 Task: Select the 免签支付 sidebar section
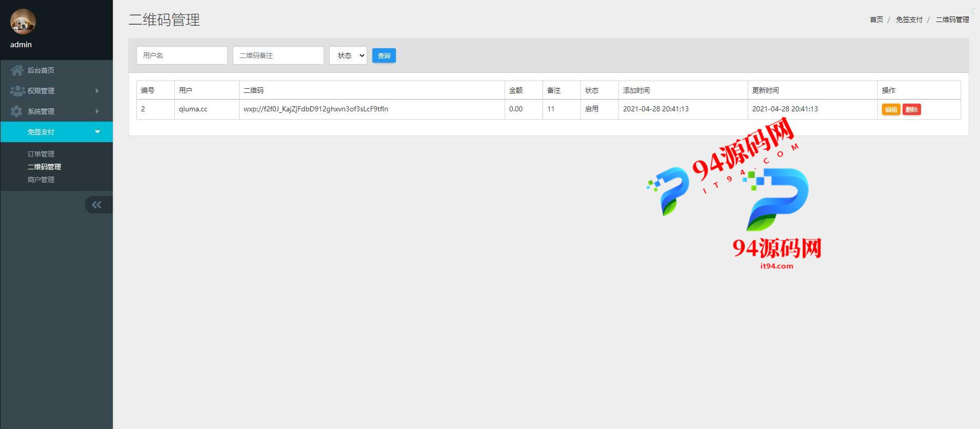56,132
